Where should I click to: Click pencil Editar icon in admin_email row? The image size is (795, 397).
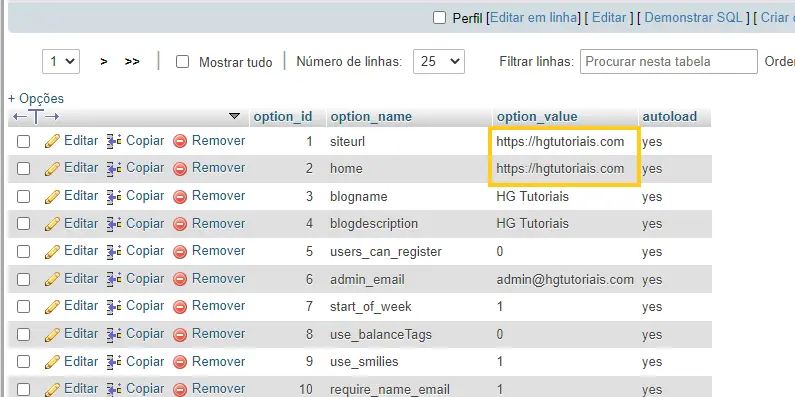coord(52,279)
